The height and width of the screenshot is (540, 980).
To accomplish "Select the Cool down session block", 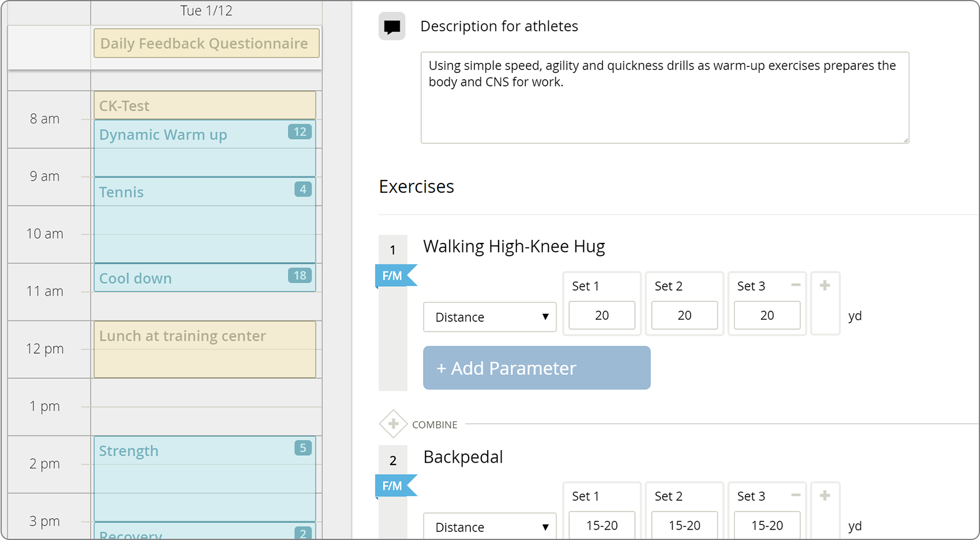I will pos(205,278).
